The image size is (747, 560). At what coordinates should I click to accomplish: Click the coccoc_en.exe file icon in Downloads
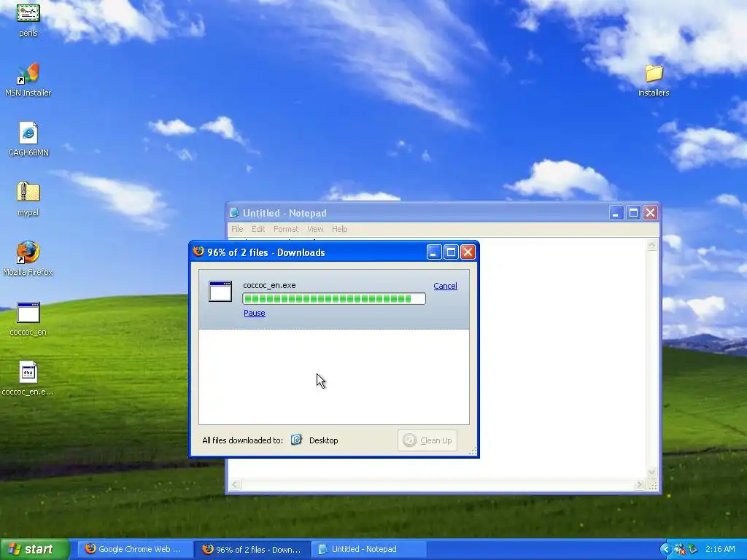coord(220,292)
